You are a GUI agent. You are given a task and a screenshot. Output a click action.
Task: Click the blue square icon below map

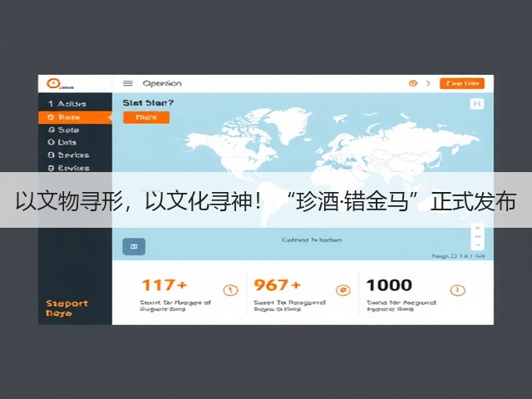[x=134, y=247]
